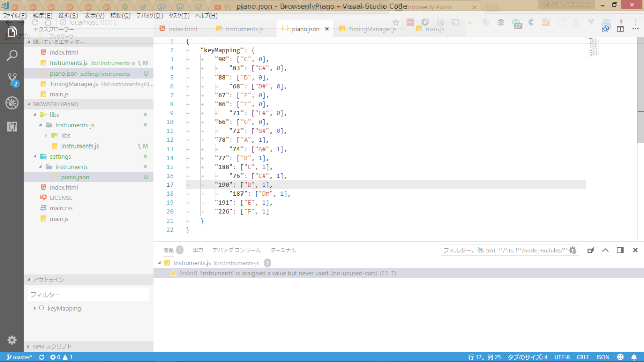Open the ターミナル tab in the panel

pos(283,250)
